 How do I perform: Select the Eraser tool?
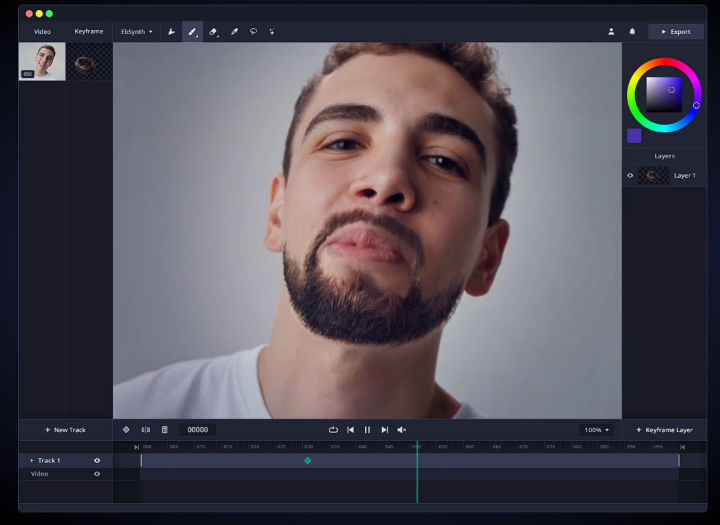213,32
